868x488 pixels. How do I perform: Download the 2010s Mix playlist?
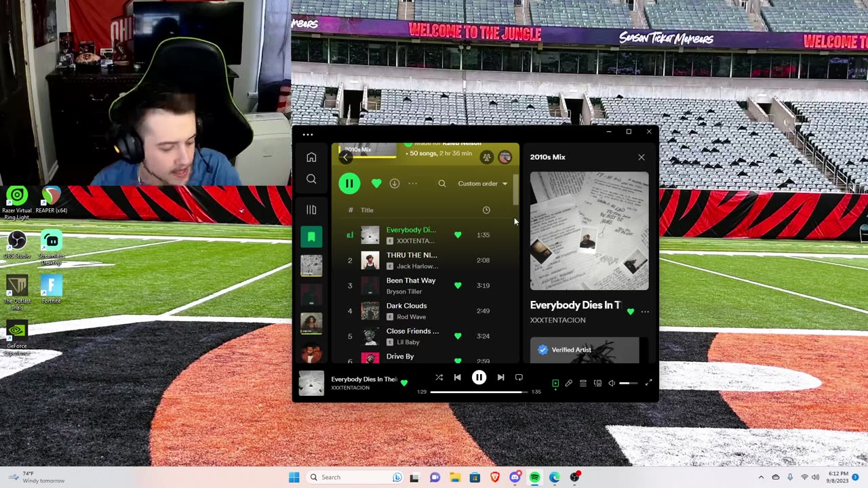pos(395,184)
